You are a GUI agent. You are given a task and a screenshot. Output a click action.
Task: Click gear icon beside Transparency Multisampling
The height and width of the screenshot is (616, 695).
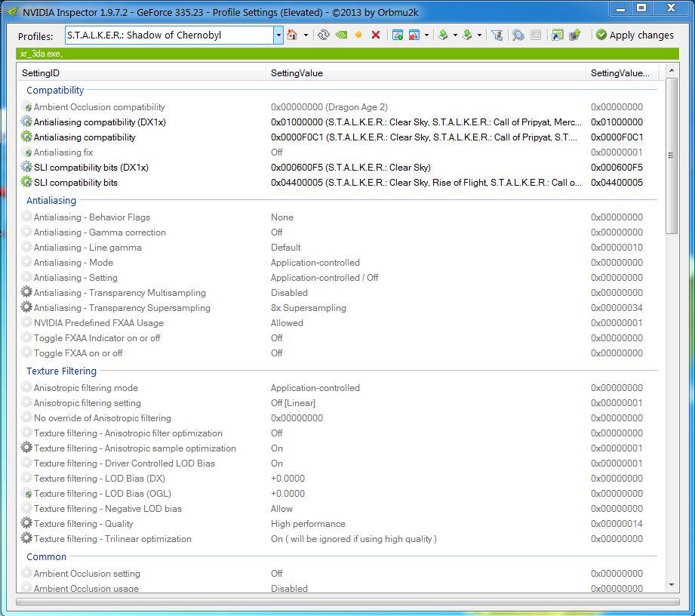click(26, 292)
